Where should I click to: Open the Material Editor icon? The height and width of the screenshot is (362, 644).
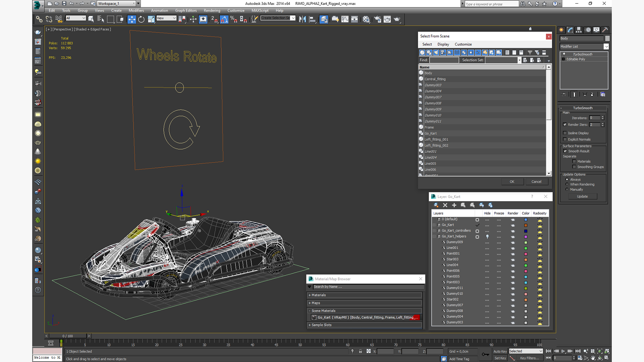point(366,19)
